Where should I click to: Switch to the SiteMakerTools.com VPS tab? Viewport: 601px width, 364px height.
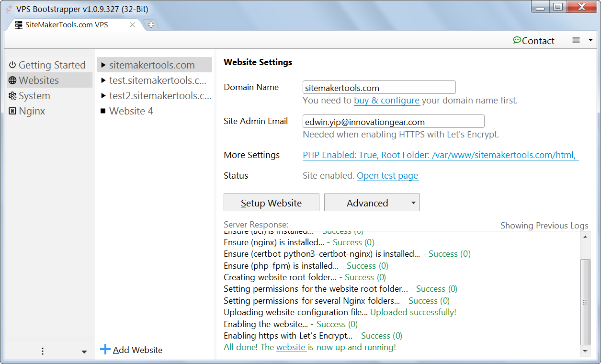67,24
